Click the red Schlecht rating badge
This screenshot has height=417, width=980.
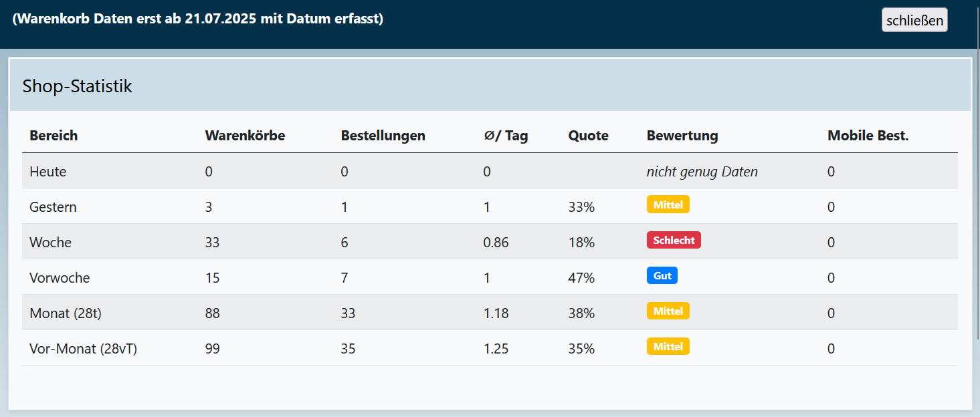(673, 240)
